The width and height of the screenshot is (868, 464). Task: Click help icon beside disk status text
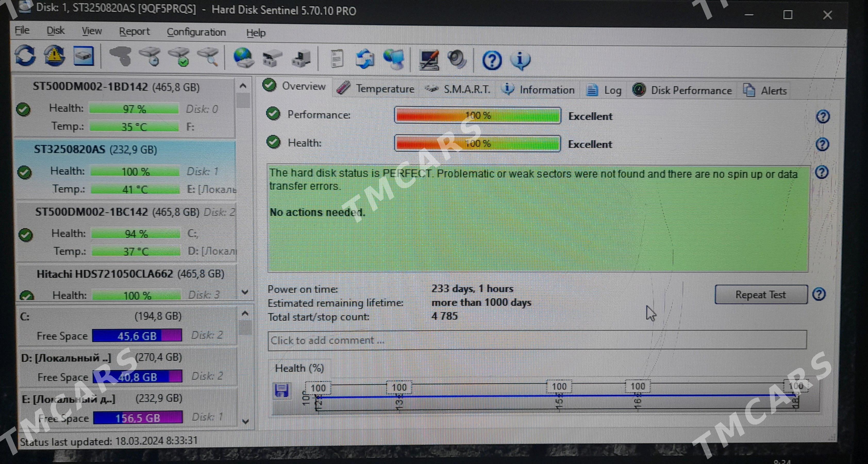click(822, 172)
